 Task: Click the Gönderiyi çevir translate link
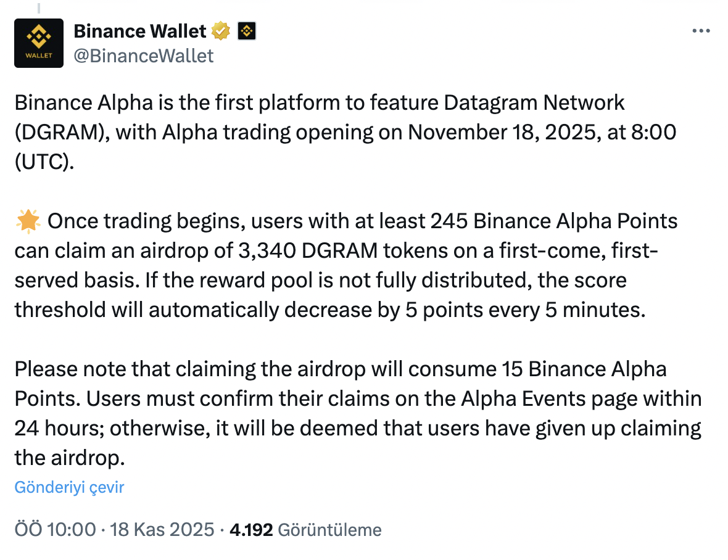click(x=69, y=487)
